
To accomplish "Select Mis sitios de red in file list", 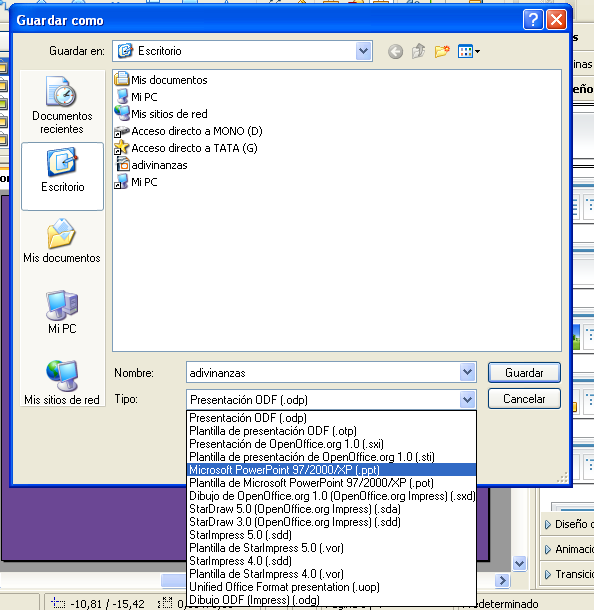I will (x=161, y=114).
